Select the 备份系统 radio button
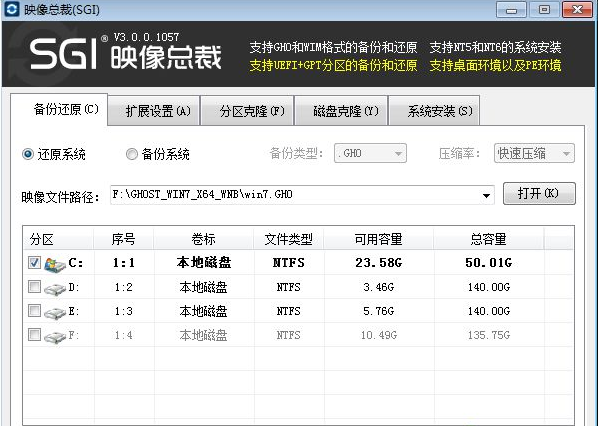This screenshot has width=600, height=426. point(132,155)
